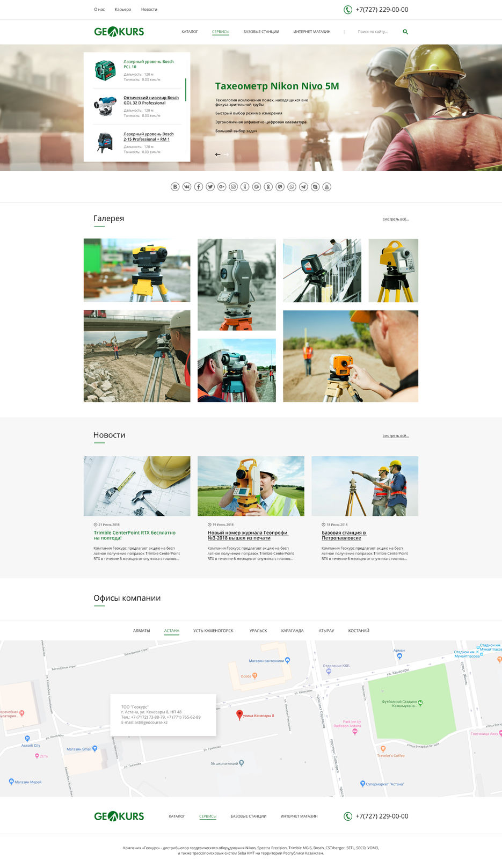Click the previous slide arrow in banner
The image size is (502, 868).
pos(217,155)
